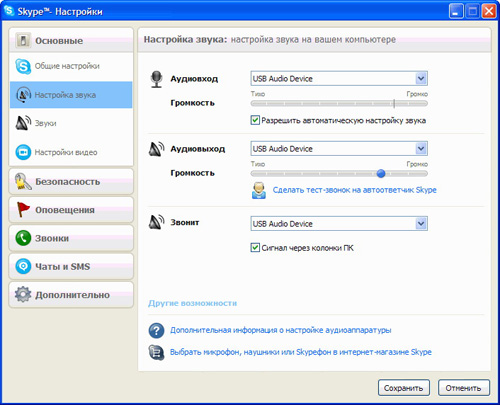This screenshot has width=500, height=405.
Task: Click the speaker icon next to Звуки
Action: point(23,123)
